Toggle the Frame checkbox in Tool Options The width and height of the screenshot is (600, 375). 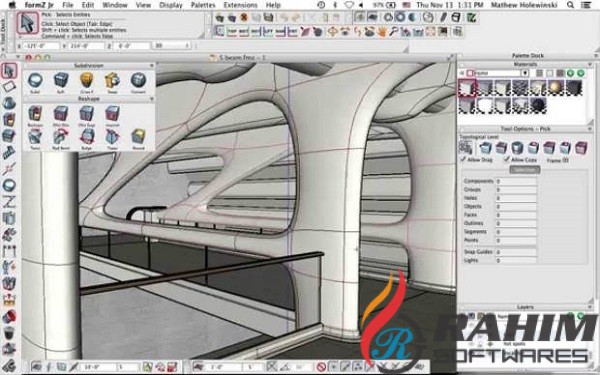pos(566,160)
